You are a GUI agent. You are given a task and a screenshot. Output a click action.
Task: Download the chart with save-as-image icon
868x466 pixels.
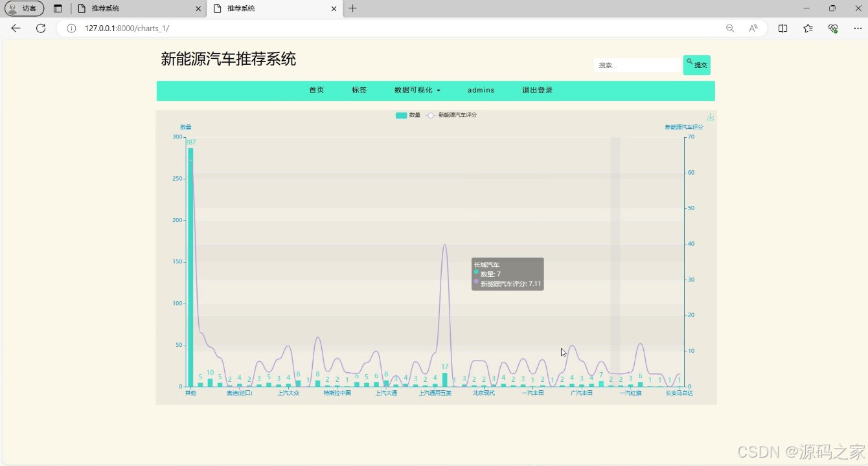(711, 117)
